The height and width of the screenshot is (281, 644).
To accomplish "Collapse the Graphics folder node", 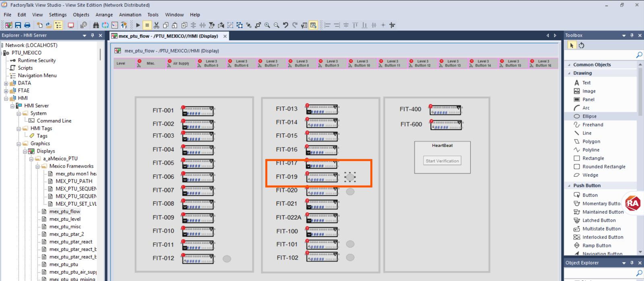I will [19, 144].
